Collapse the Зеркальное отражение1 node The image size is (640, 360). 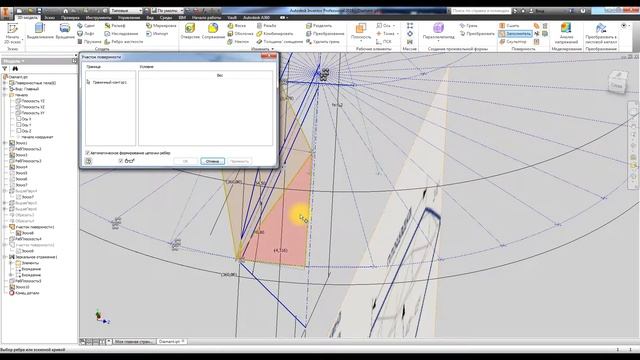coord(5,257)
